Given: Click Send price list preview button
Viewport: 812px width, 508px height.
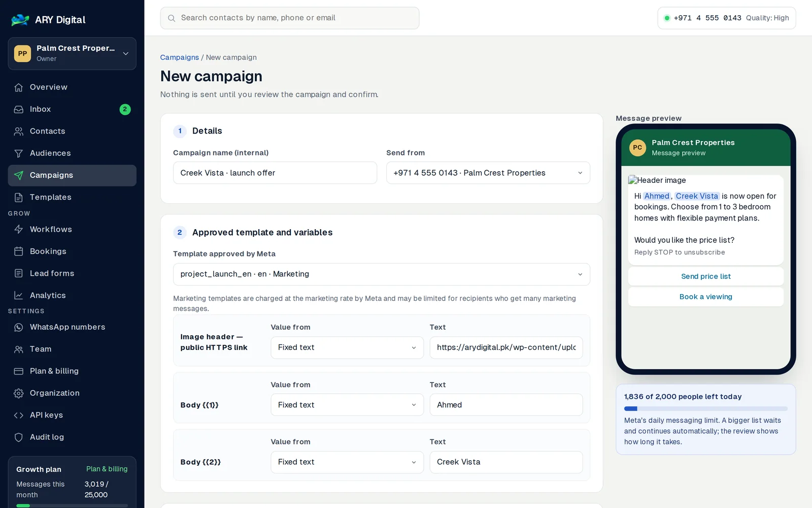Looking at the screenshot, I should tap(706, 276).
